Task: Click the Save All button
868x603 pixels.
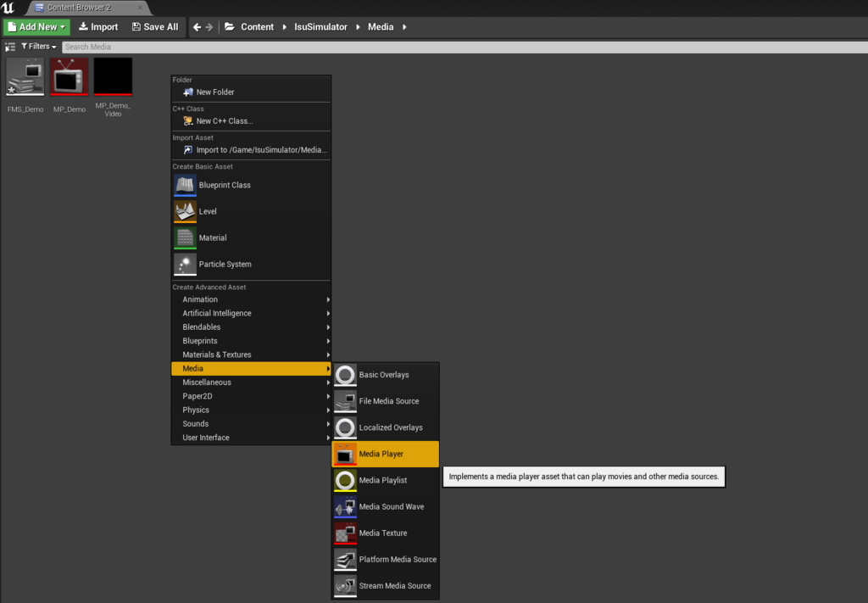Action: click(156, 26)
